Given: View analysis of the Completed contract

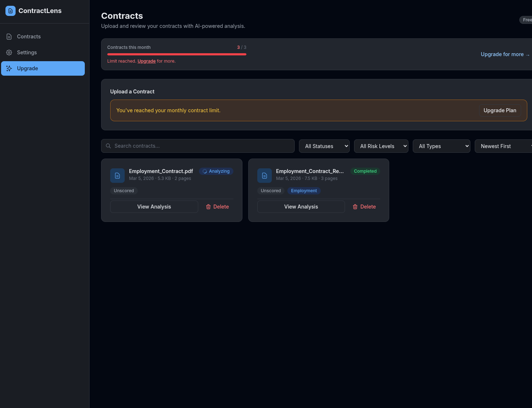Looking at the screenshot, I should tap(301, 207).
